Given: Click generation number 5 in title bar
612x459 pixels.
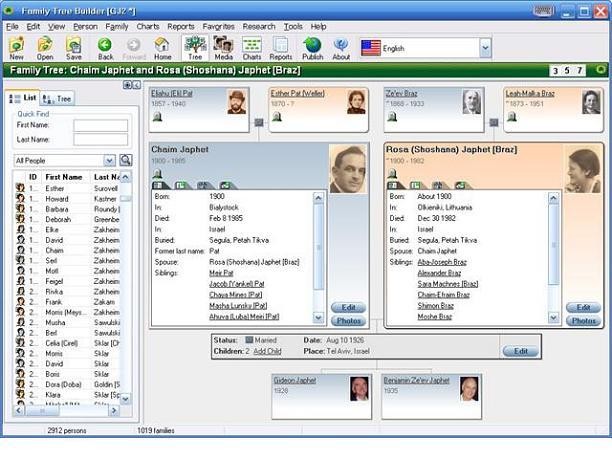Looking at the screenshot, I should [x=567, y=71].
